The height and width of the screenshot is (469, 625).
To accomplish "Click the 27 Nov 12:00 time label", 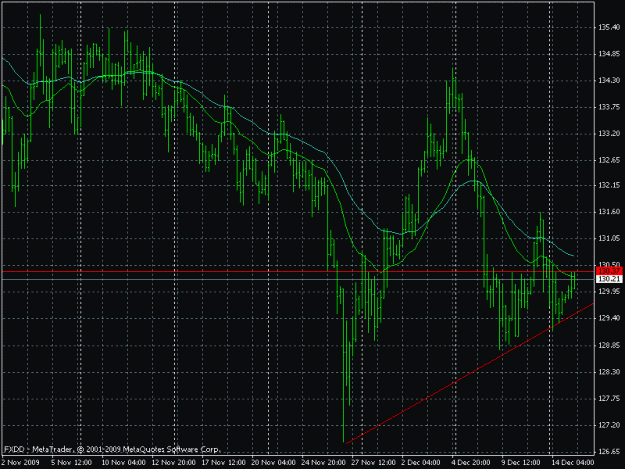I will tap(373, 462).
